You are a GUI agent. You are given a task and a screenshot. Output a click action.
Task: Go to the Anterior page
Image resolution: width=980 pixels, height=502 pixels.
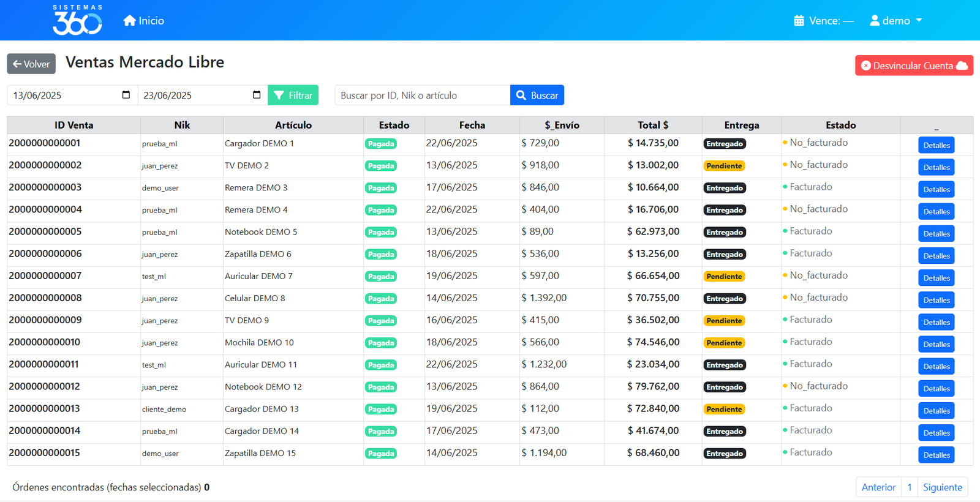point(878,487)
